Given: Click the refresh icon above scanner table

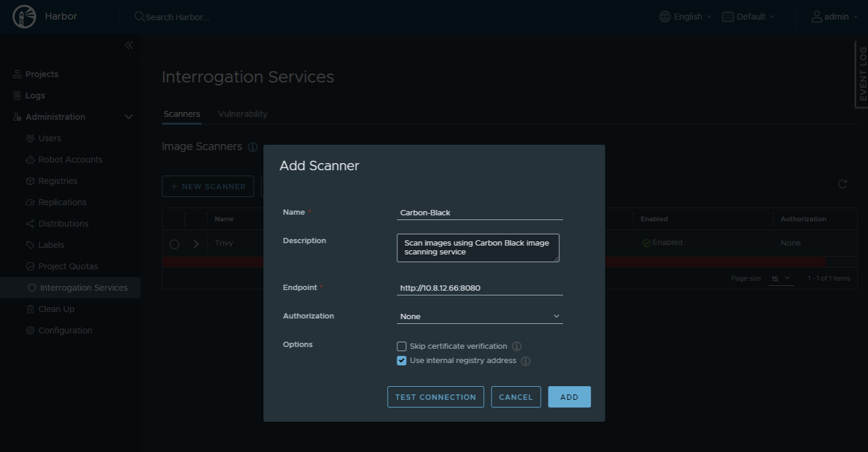Looking at the screenshot, I should 842,184.
